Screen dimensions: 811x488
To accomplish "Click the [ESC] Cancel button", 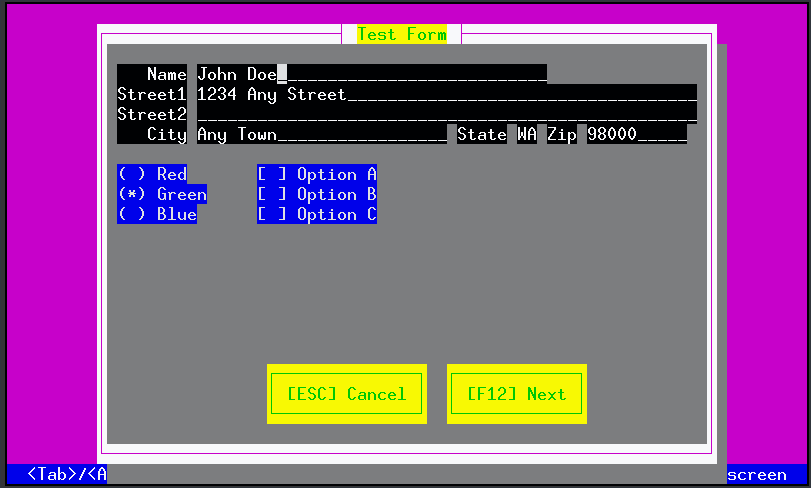I will pyautogui.click(x=347, y=394).
